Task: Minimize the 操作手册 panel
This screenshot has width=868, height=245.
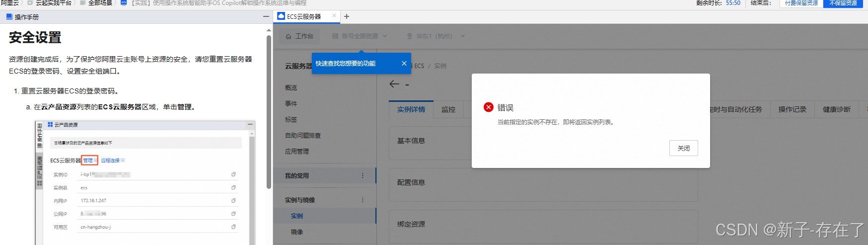Action: tap(266, 16)
